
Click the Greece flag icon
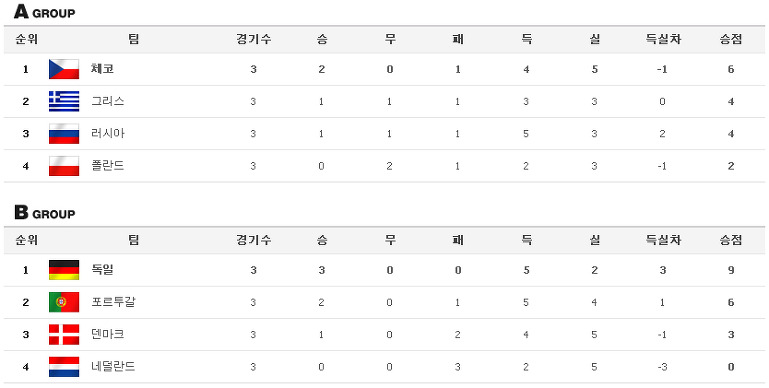tap(64, 102)
